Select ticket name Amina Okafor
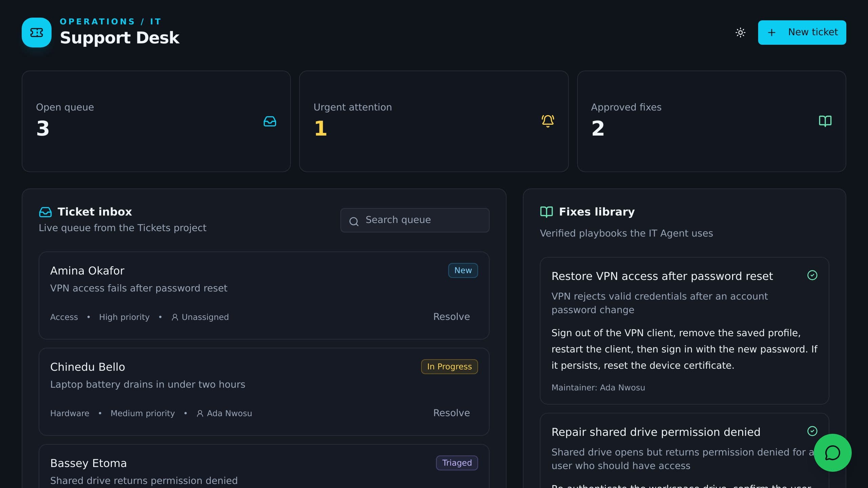The width and height of the screenshot is (868, 488). tap(87, 271)
